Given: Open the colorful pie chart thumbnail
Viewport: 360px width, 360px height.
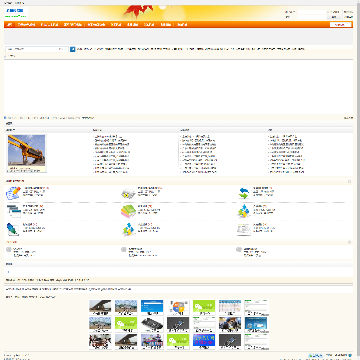Looking at the screenshot, I should click(178, 307).
